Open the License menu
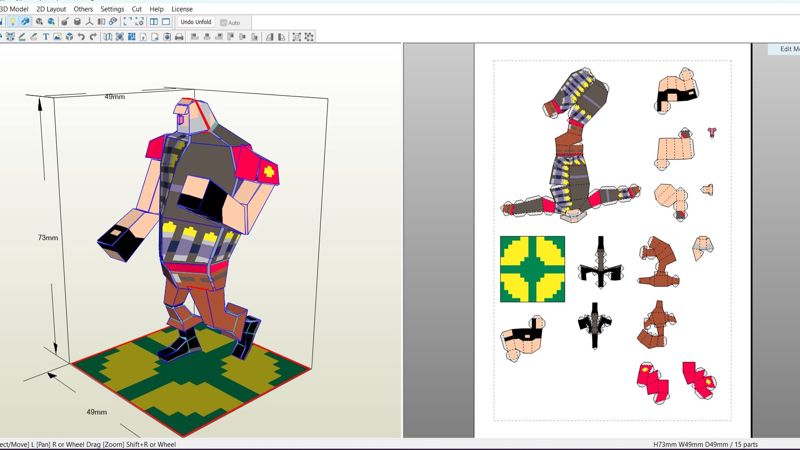The image size is (800, 450). [x=182, y=9]
